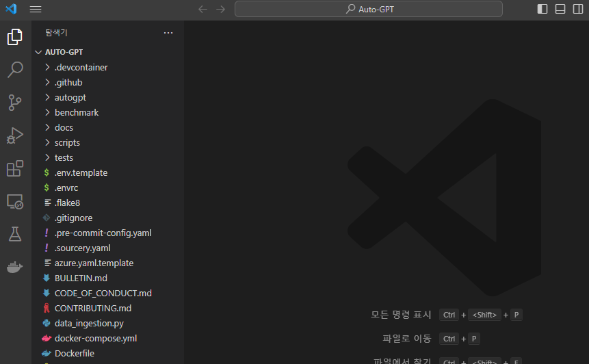The image size is (589, 364).
Task: Open the .sourcery.yaml file
Action: coord(108,248)
